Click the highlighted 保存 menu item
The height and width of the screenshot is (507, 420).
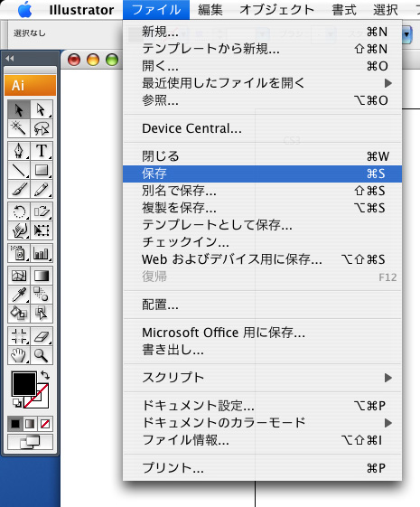click(x=262, y=174)
